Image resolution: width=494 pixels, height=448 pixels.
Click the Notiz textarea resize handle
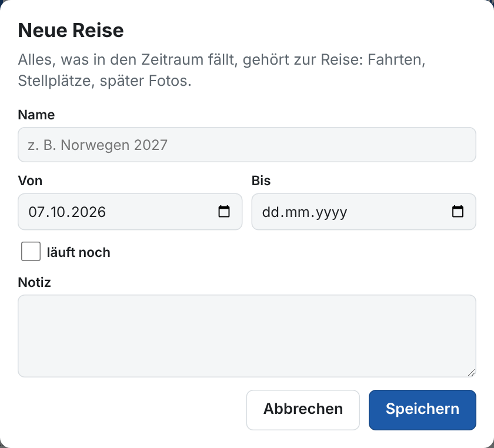click(471, 373)
